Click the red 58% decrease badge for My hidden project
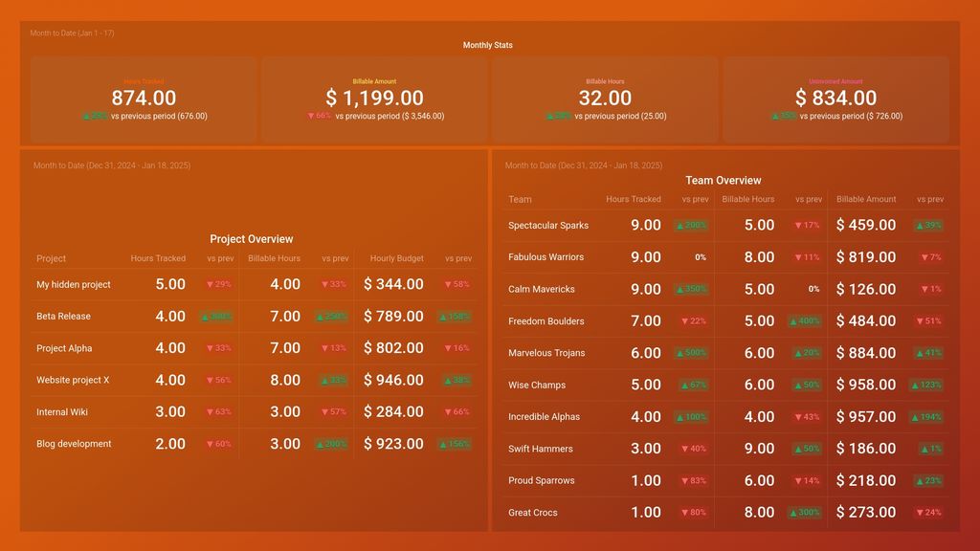The width and height of the screenshot is (980, 551). (x=457, y=284)
